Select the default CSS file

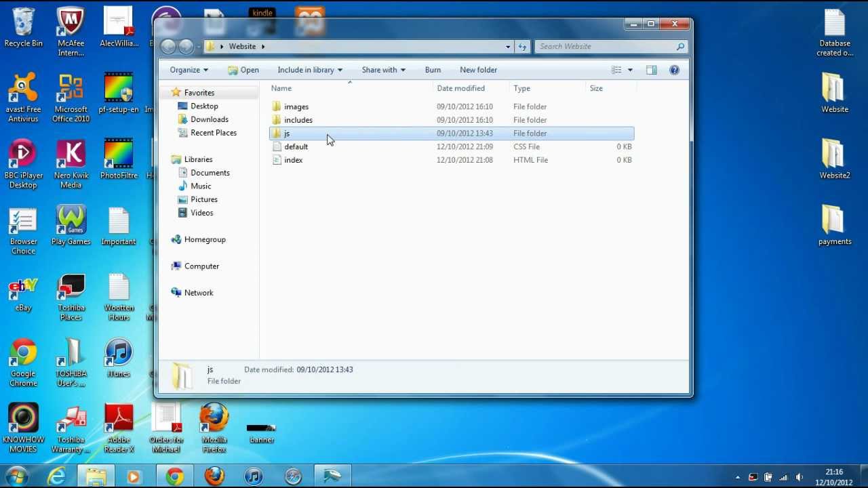tap(452, 146)
